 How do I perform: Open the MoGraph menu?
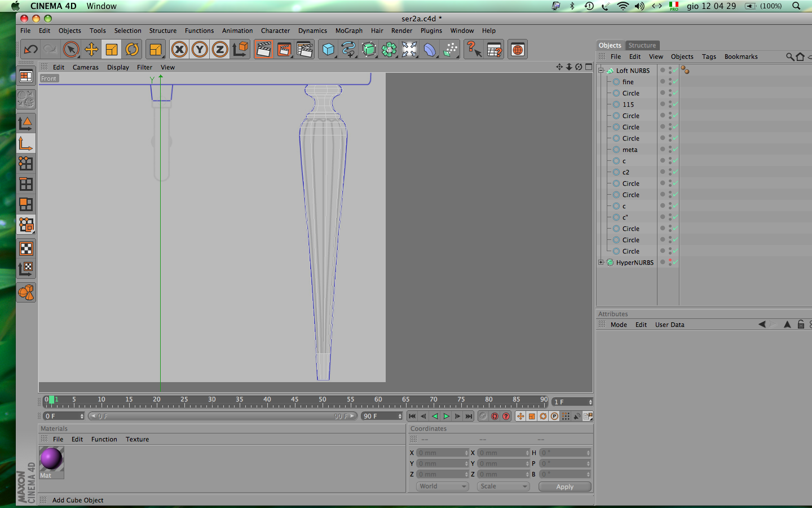(348, 30)
